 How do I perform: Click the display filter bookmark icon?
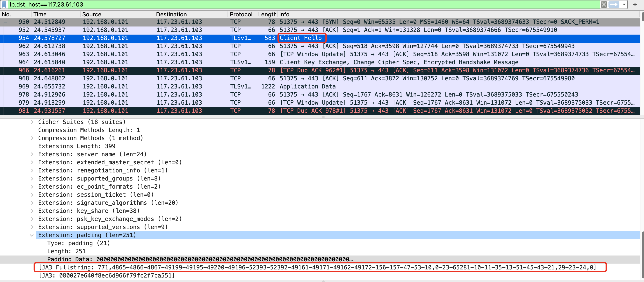click(4, 4)
